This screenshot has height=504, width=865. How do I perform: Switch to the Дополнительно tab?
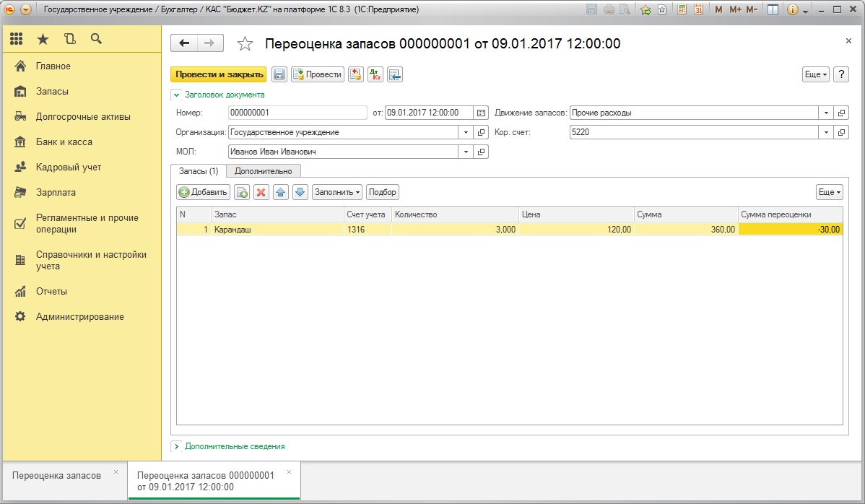coord(263,171)
